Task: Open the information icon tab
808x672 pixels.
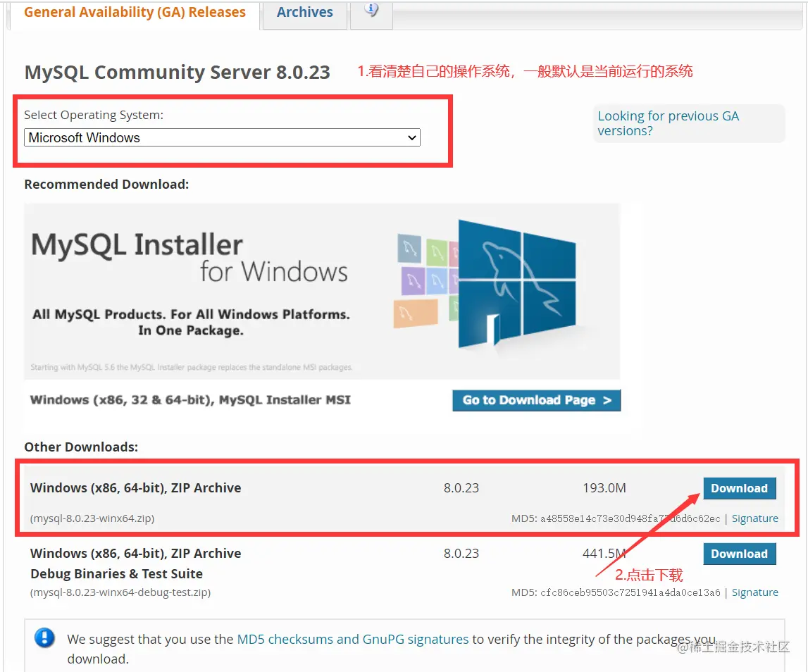Action: tap(371, 11)
